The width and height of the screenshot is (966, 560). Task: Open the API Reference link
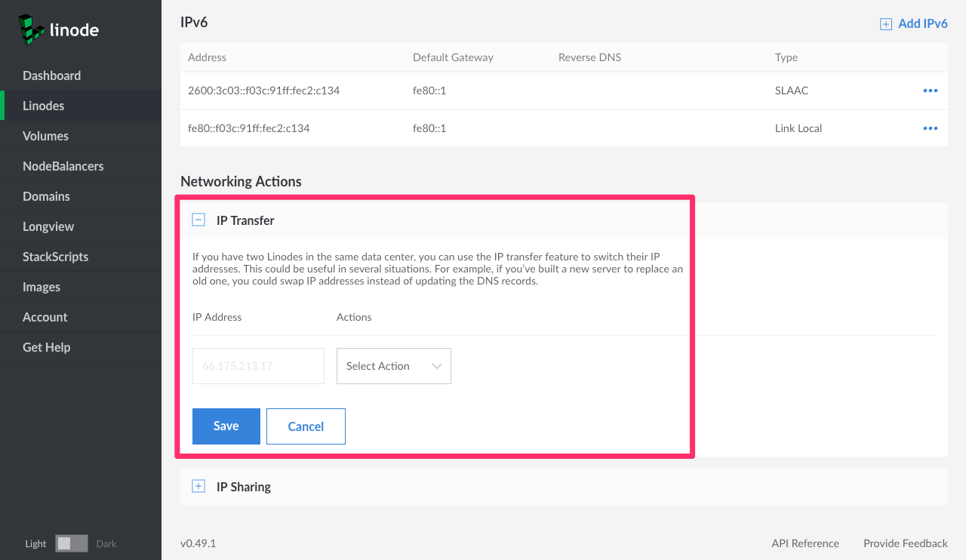click(804, 543)
